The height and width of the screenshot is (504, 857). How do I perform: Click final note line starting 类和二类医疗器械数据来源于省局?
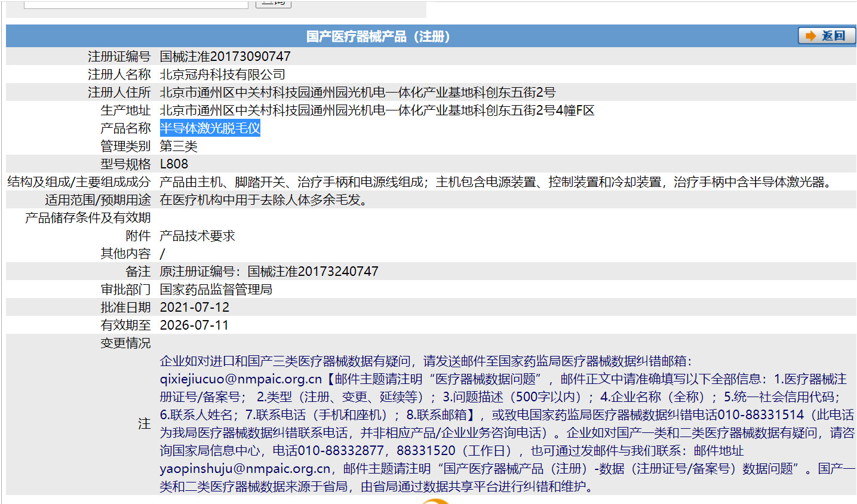[x=379, y=486]
